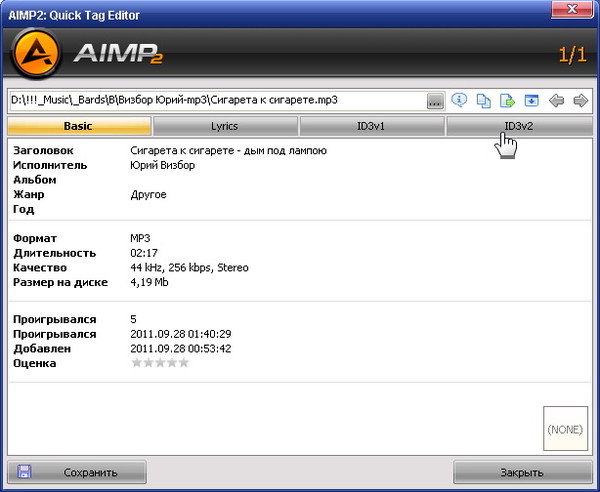Click the 'Добавлен' label
The image size is (600, 492).
[x=42, y=349]
